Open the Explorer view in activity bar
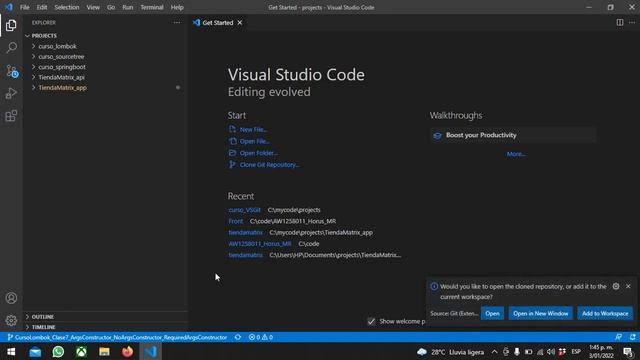 tap(11, 25)
